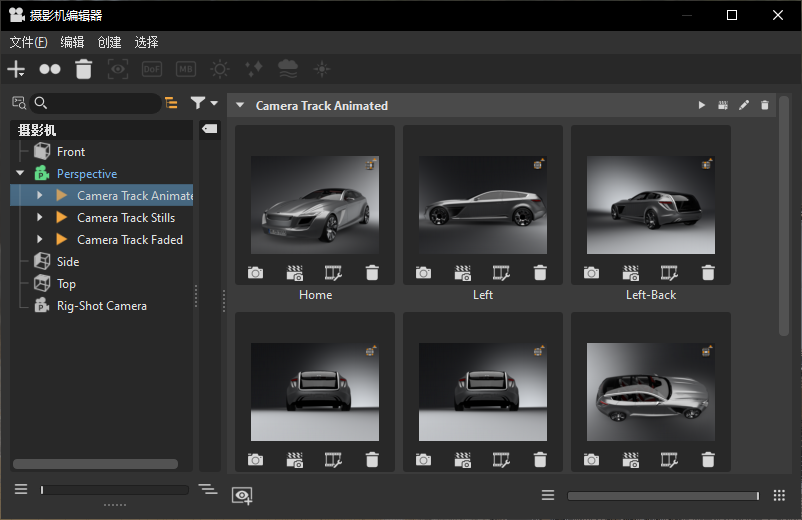The height and width of the screenshot is (520, 802).
Task: Click the pencil edit icon in track header
Action: [744, 105]
